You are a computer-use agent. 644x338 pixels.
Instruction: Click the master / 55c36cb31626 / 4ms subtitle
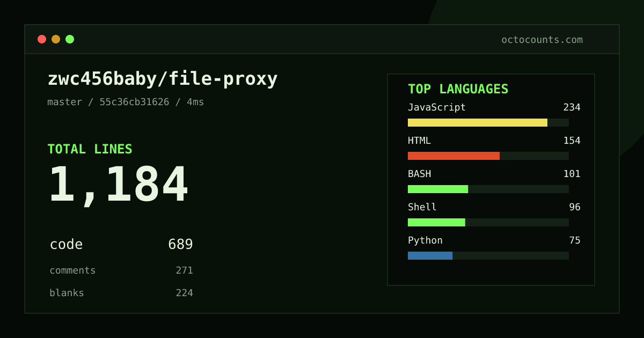[x=126, y=102]
